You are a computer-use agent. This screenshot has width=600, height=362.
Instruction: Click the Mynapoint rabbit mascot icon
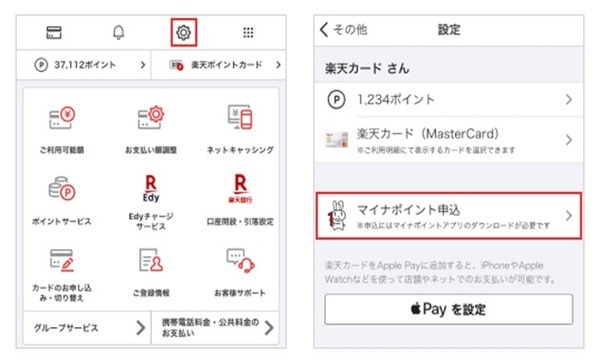tap(337, 215)
